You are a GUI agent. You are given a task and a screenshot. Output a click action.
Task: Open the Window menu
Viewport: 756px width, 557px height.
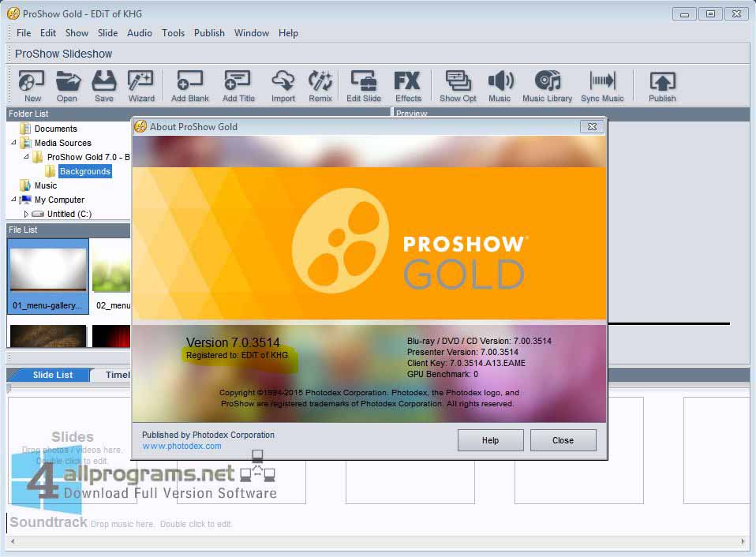252,33
